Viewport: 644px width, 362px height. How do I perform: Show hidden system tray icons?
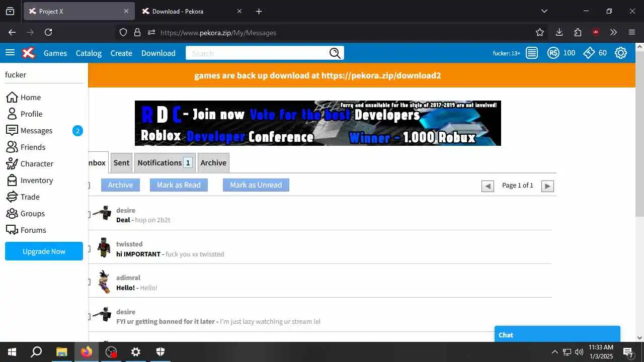coord(555,352)
